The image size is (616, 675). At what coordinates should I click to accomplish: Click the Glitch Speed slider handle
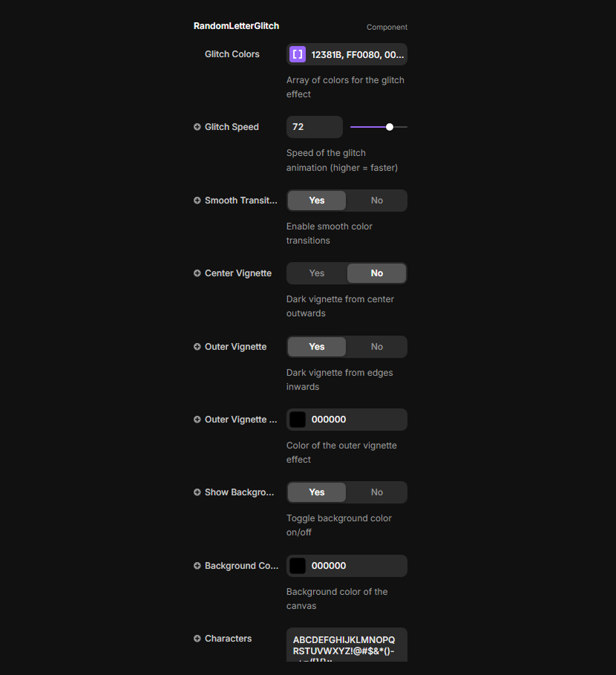390,127
